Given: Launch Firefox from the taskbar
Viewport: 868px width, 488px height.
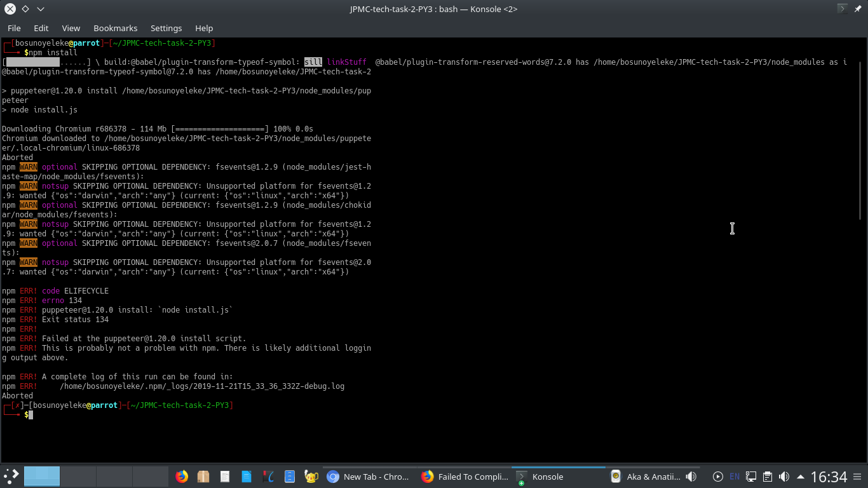Looking at the screenshot, I should coord(182,477).
